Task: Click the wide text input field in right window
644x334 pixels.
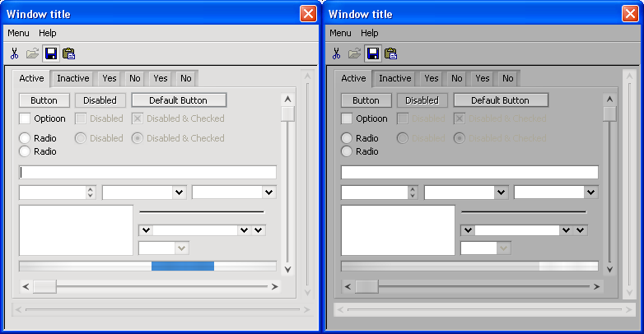Action: click(469, 173)
